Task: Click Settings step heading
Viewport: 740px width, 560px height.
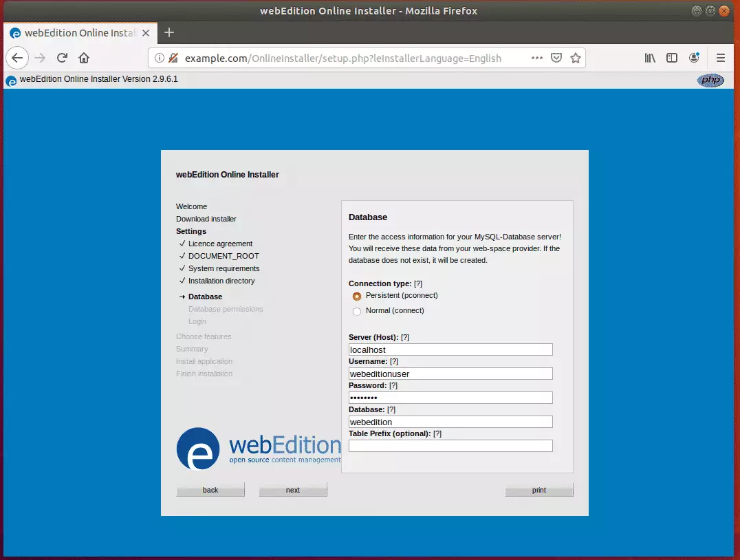Action: click(191, 231)
